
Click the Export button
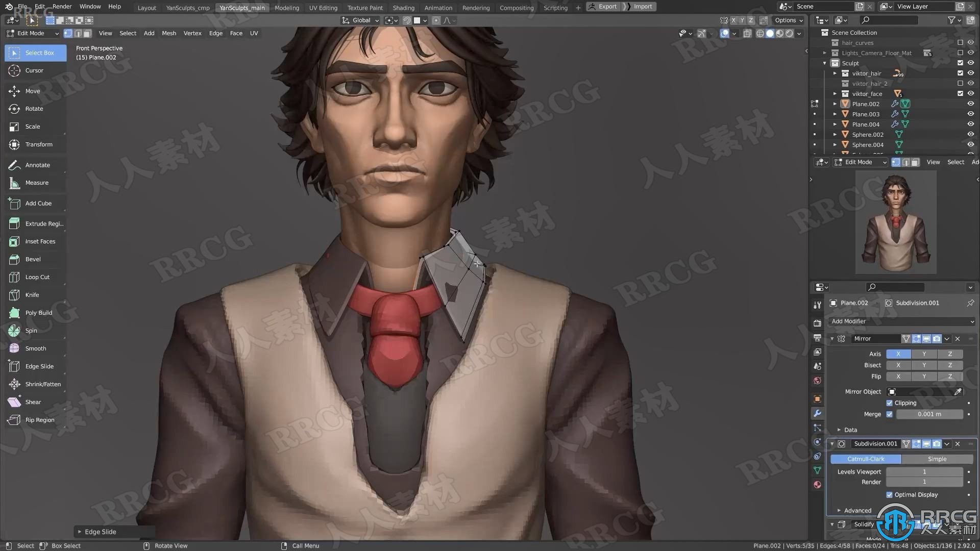603,7
